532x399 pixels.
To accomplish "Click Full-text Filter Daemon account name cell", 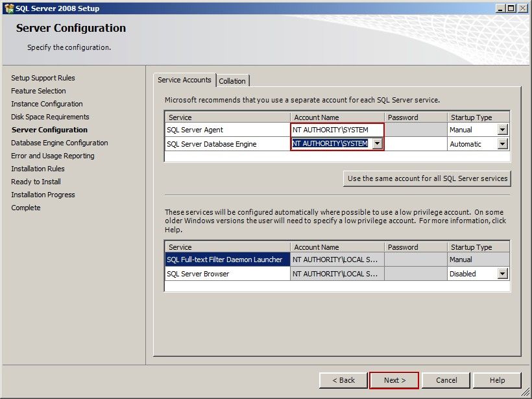I will [x=337, y=260].
